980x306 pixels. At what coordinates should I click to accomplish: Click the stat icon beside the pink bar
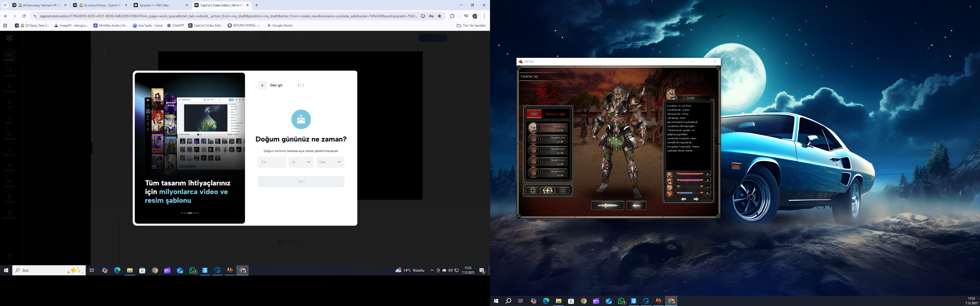pyautogui.click(x=670, y=181)
